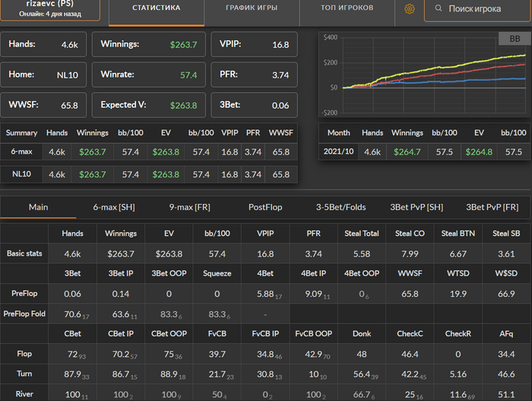Select the 6-max [SH] tab

(x=114, y=207)
